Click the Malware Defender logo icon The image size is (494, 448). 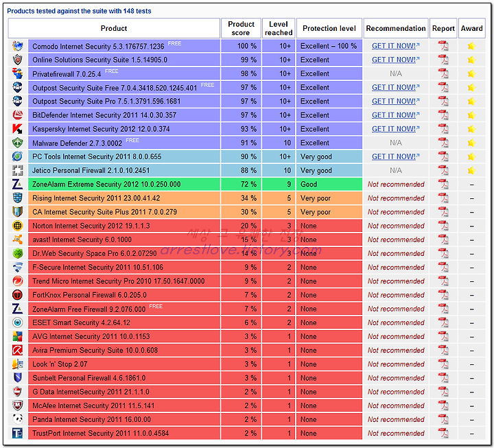click(18, 143)
